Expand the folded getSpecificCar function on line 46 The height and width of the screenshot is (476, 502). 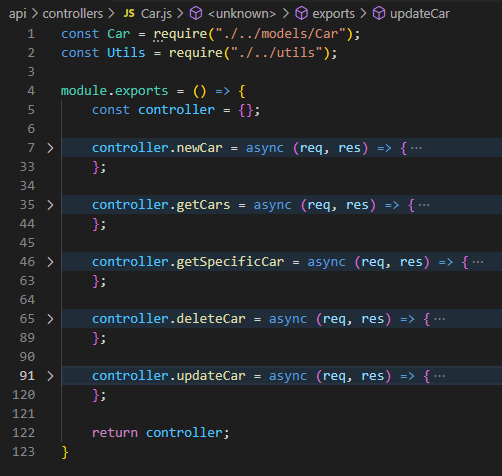click(x=50, y=262)
